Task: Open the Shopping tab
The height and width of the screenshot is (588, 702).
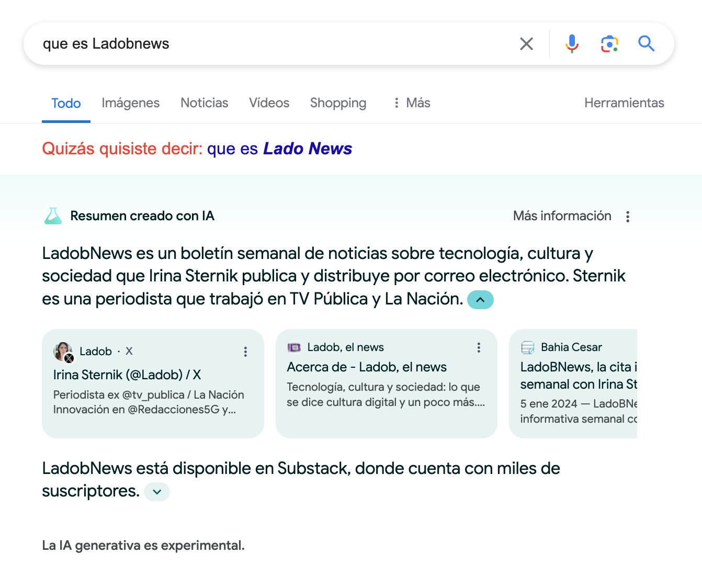Action: tap(338, 103)
